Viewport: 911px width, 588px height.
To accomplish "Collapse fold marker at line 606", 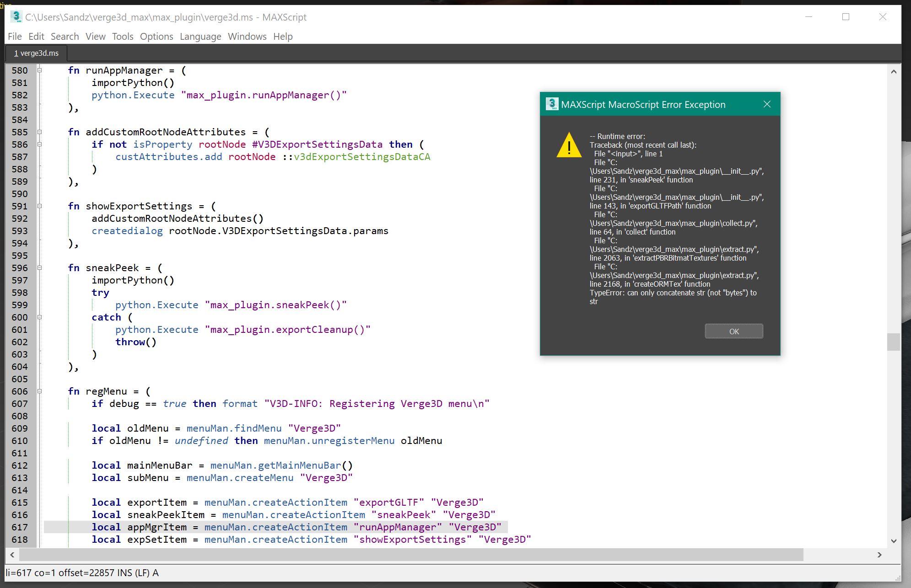I will pyautogui.click(x=40, y=391).
